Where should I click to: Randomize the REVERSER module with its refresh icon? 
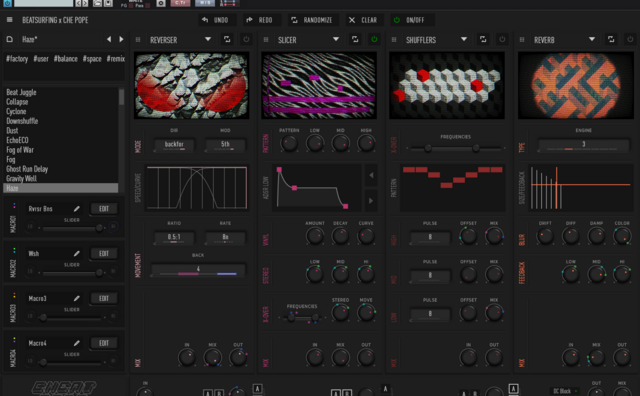pos(227,39)
